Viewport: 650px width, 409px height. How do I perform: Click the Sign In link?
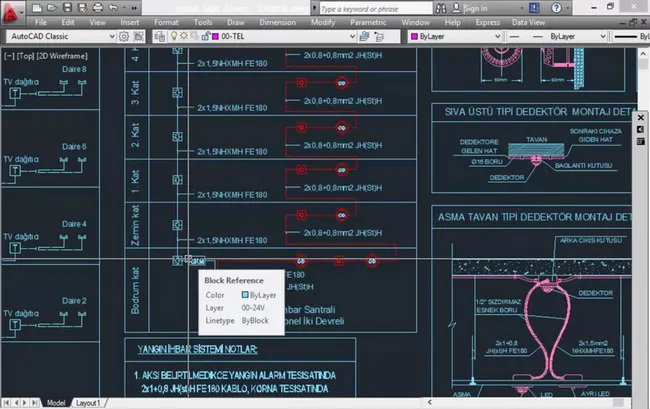[475, 8]
